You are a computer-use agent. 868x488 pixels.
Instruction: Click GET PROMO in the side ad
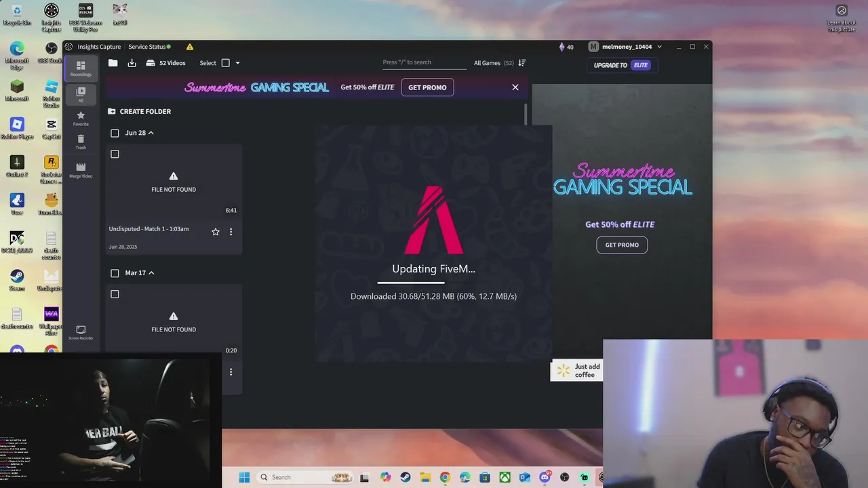coord(622,245)
